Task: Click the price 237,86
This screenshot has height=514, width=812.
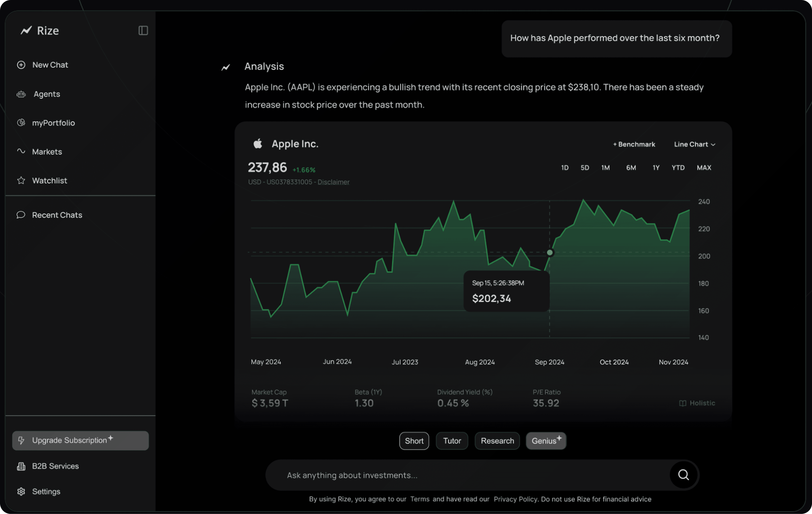Action: tap(267, 168)
